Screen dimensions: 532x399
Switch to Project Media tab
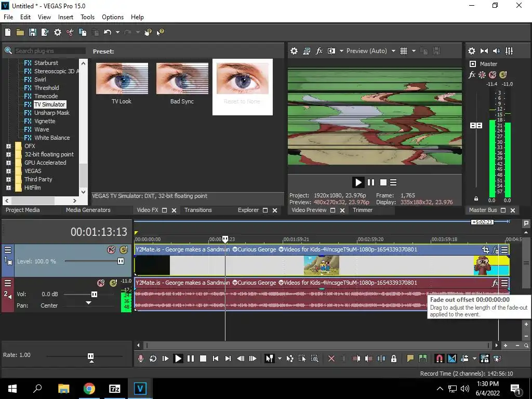23,210
